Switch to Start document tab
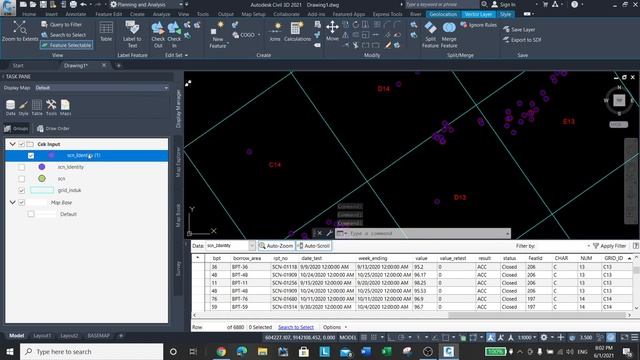The width and height of the screenshot is (640, 360). click(x=18, y=66)
